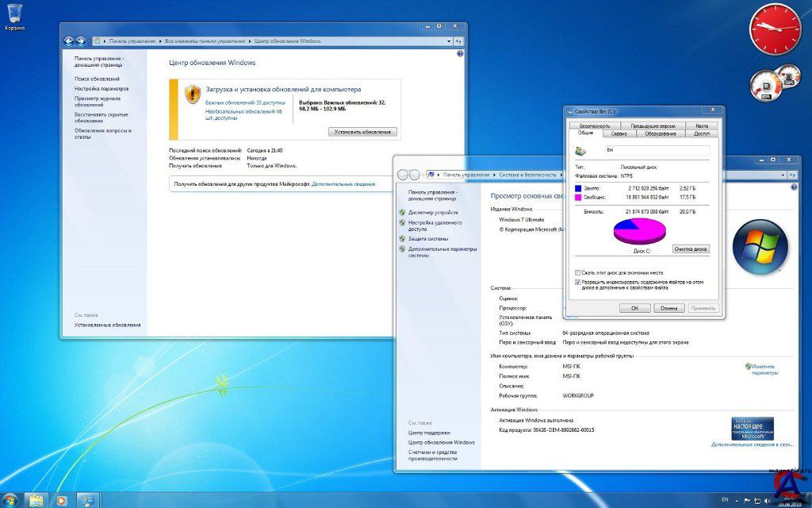Click the blue 'Занято' color swatch
The height and width of the screenshot is (508, 812).
578,187
